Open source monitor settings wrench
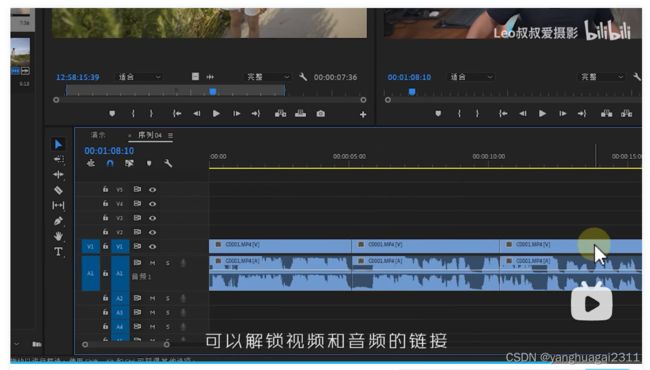650x370 pixels. 303,77
